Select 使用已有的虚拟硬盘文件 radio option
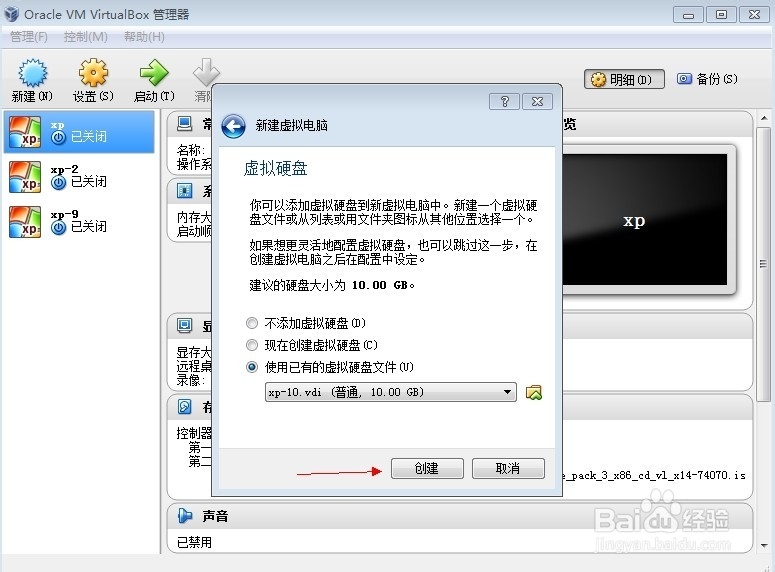775x572 pixels. [252, 367]
